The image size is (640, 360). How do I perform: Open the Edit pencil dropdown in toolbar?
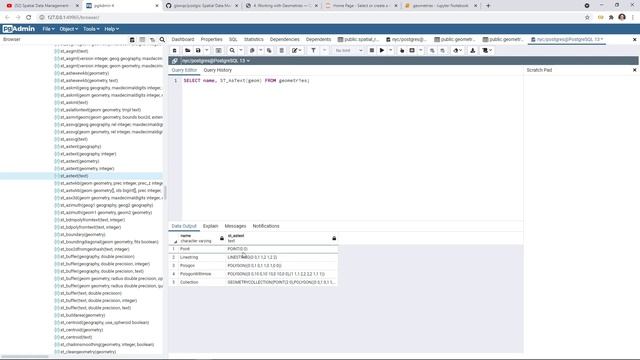click(x=296, y=51)
